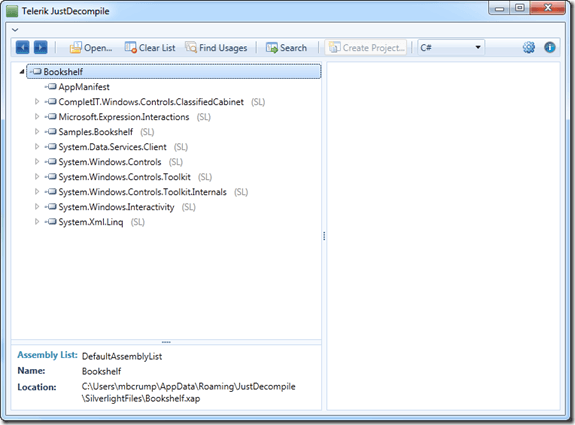The image size is (575, 425).
Task: Expand the System.Xml.Linq node
Action: point(37,222)
